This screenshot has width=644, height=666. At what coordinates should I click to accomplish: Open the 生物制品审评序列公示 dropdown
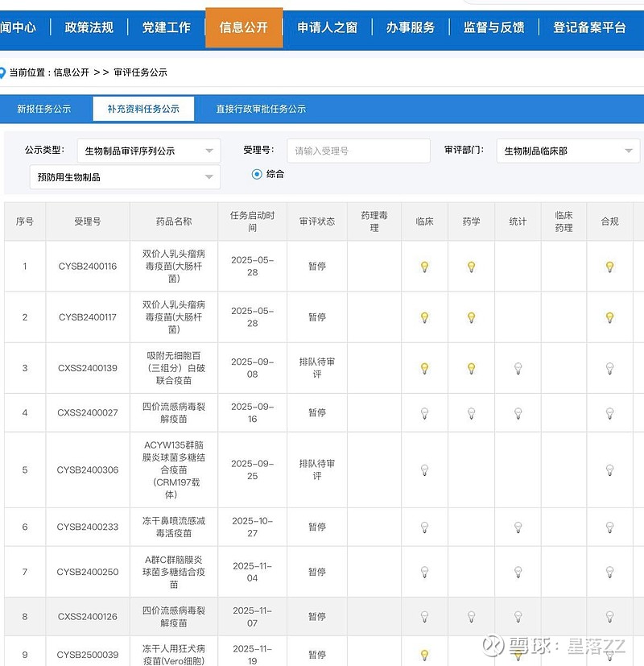[149, 151]
